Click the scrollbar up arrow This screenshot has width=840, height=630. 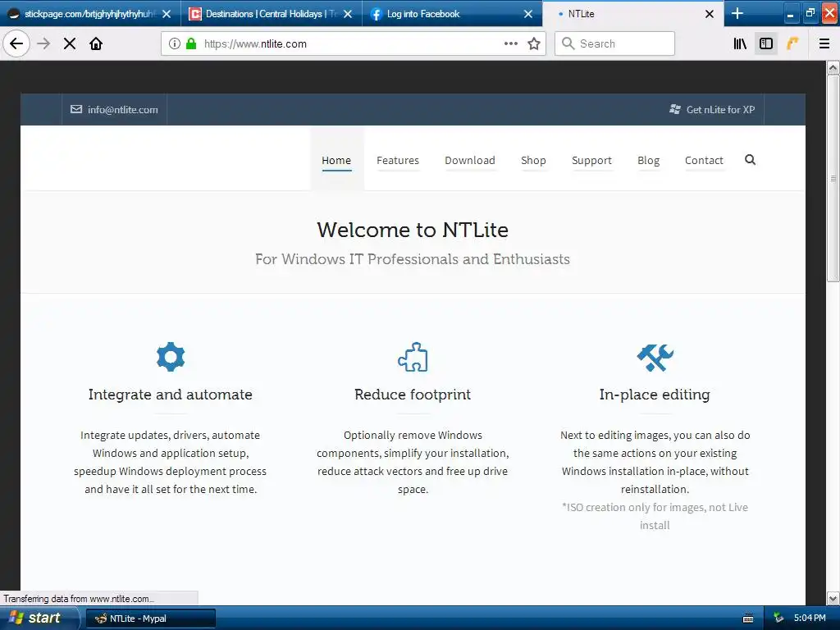point(833,67)
